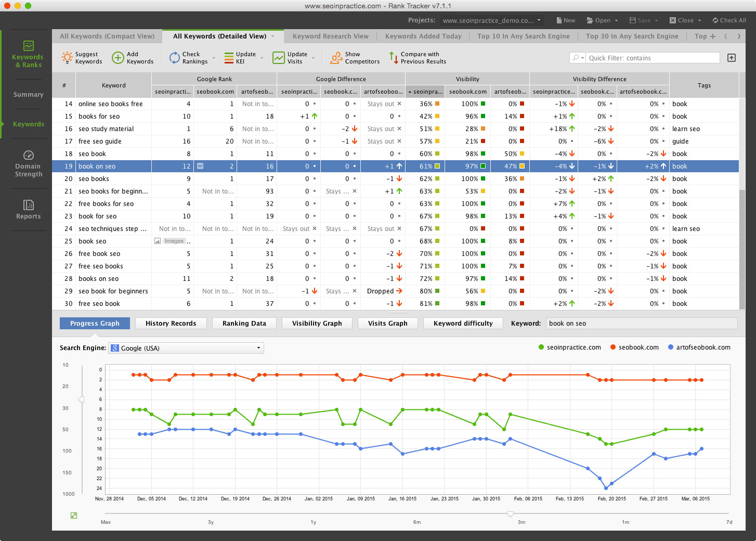This screenshot has width=756, height=541.
Task: Click the Suggest Keywords lightbulb icon
Action: tap(67, 58)
